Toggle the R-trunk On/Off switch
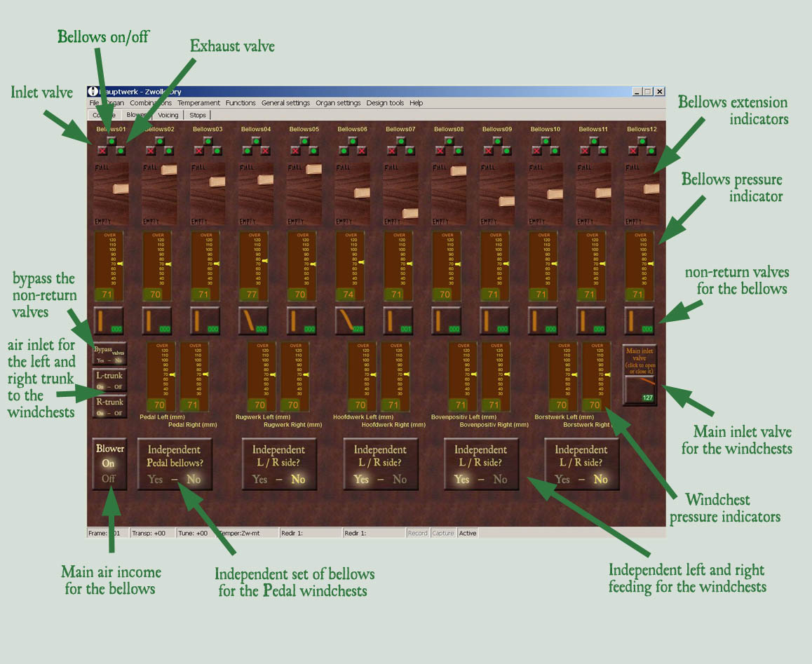Screen dimensions: 812x664 [109, 407]
